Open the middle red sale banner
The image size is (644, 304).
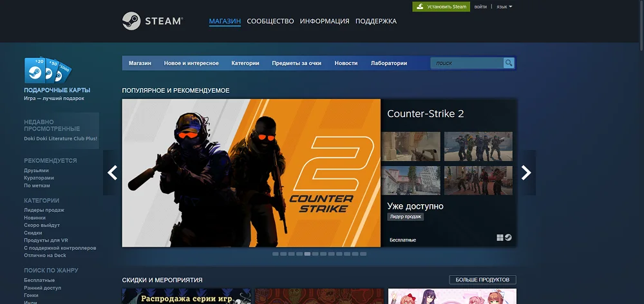(319, 296)
